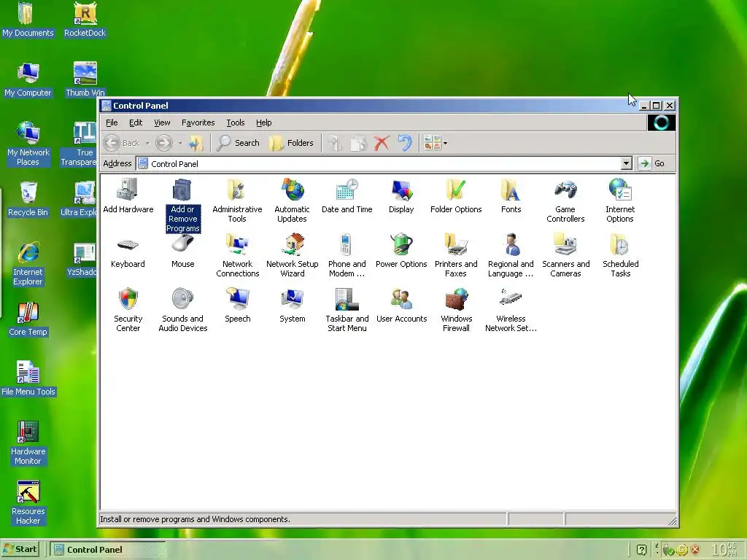Screen dimensions: 747x560
Task: Open Network Connections icon
Action: pyautogui.click(x=237, y=256)
